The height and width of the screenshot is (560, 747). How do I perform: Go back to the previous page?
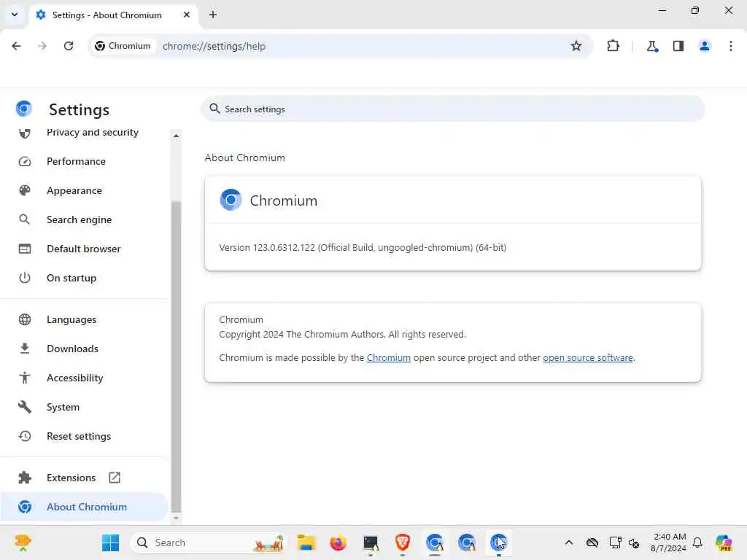(16, 46)
